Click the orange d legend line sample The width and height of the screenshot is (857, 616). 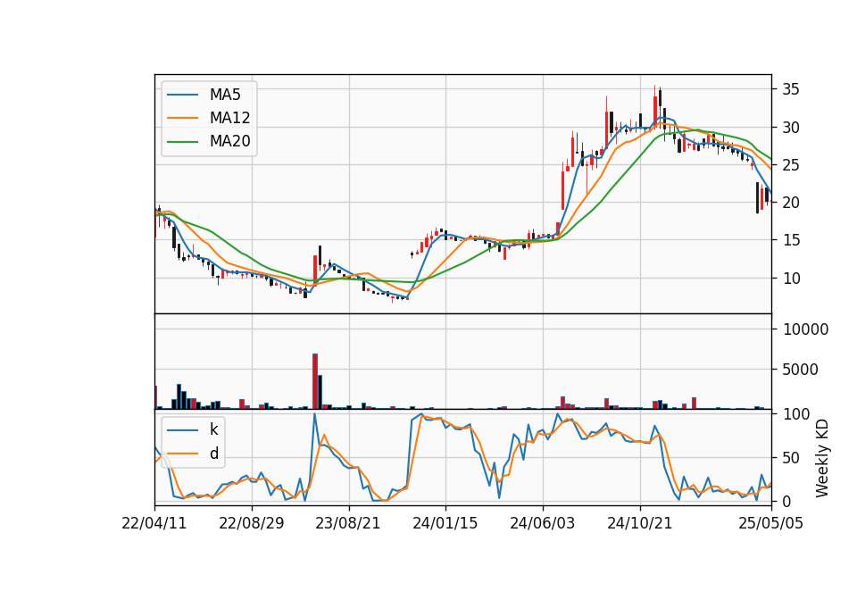click(182, 454)
